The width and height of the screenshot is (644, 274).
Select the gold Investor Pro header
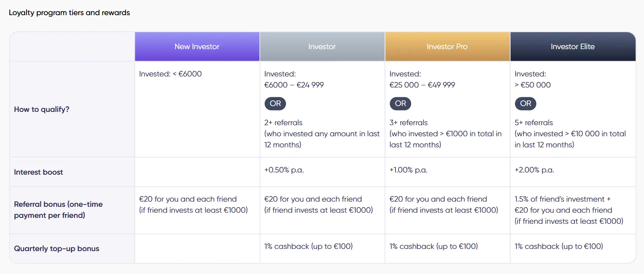tap(447, 47)
